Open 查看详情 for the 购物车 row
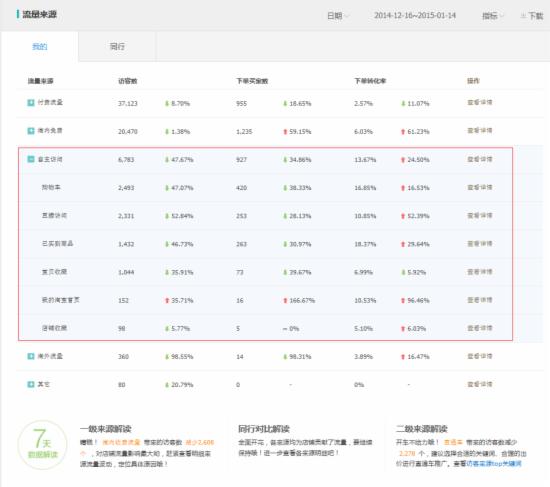 click(479, 187)
